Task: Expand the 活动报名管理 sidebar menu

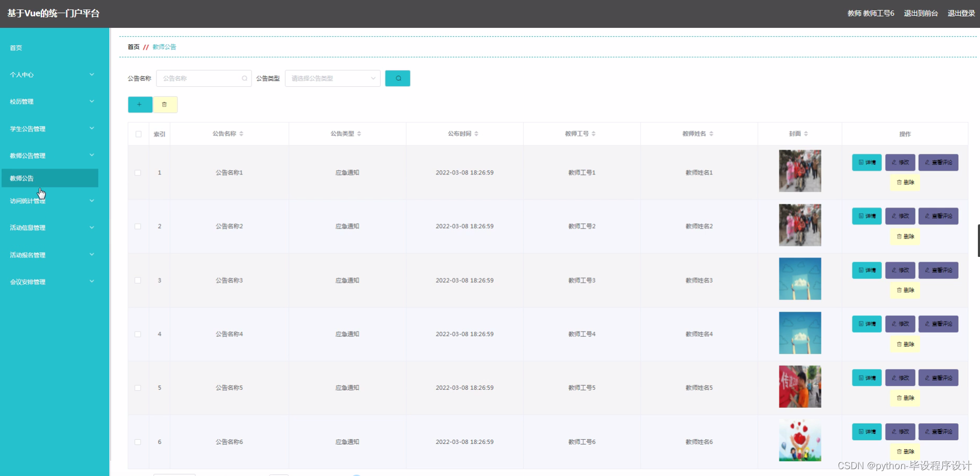Action: click(51, 255)
